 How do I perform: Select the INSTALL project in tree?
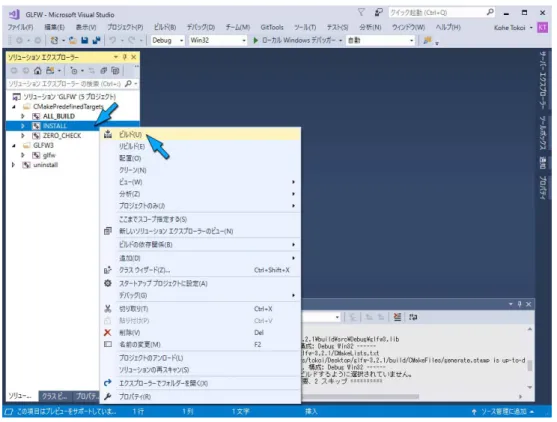pyautogui.click(x=54, y=126)
